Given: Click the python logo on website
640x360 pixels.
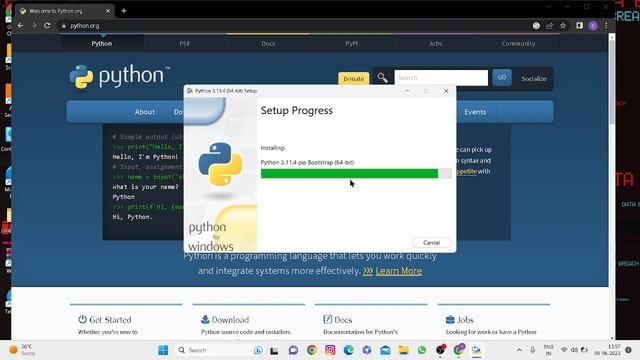Looking at the screenshot, I should tap(120, 76).
